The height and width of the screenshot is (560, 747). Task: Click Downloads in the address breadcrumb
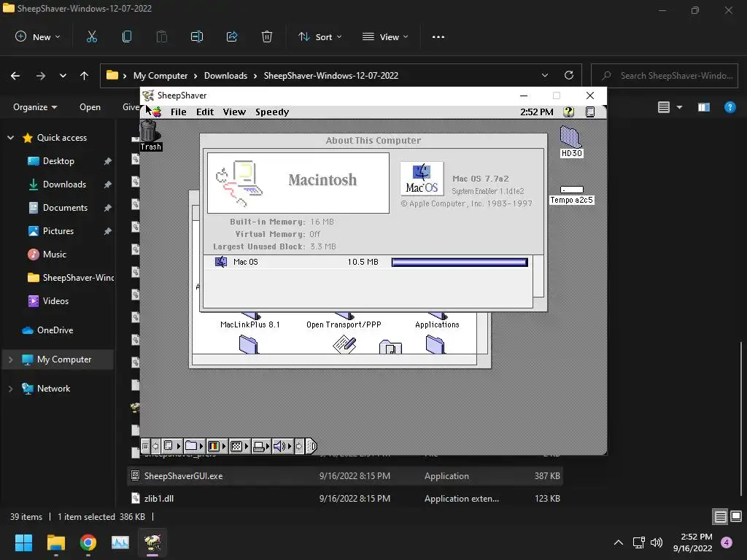click(226, 76)
